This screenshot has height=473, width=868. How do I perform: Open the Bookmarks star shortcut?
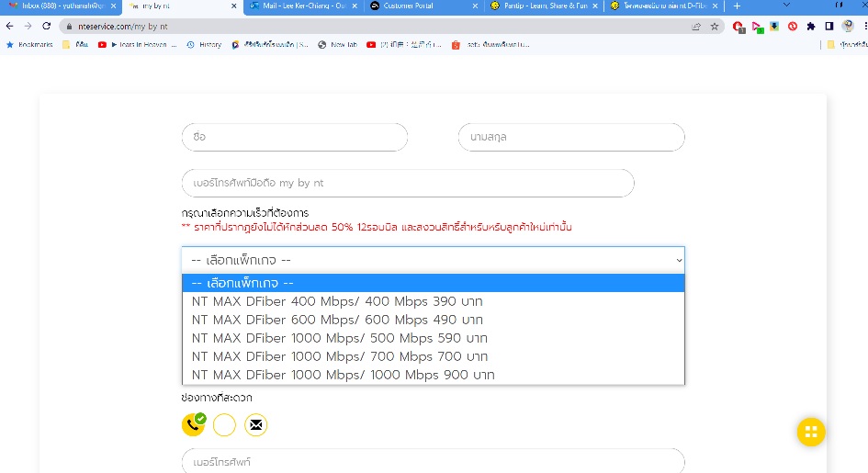pos(29,45)
